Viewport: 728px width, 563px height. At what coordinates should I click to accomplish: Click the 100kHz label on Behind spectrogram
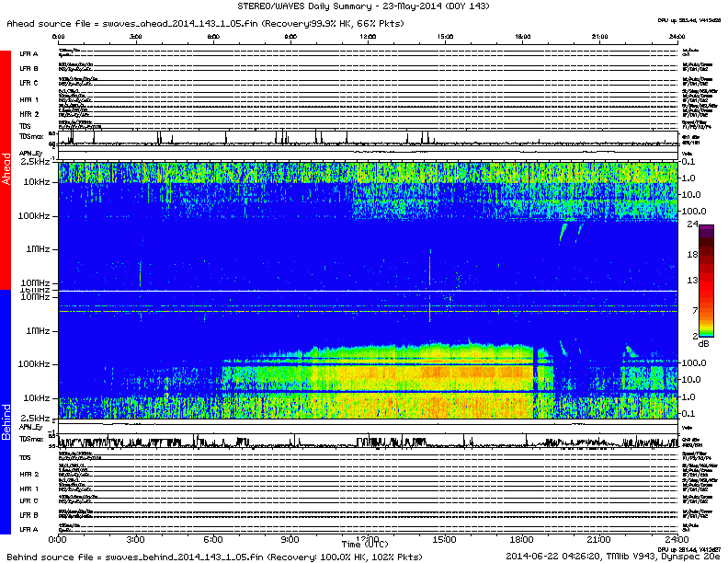coord(34,363)
